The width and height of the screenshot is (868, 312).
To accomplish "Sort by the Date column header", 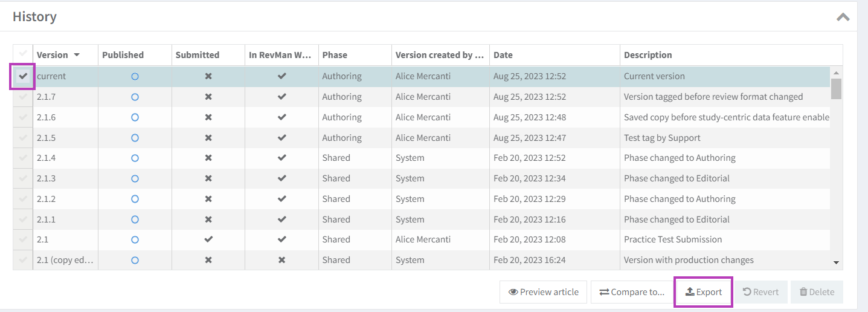I will (x=503, y=55).
